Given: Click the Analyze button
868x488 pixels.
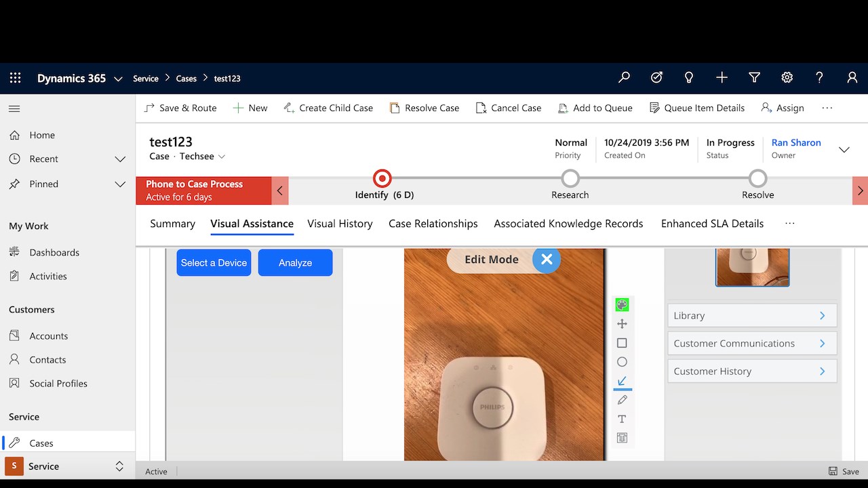Looking at the screenshot, I should pyautogui.click(x=295, y=262).
